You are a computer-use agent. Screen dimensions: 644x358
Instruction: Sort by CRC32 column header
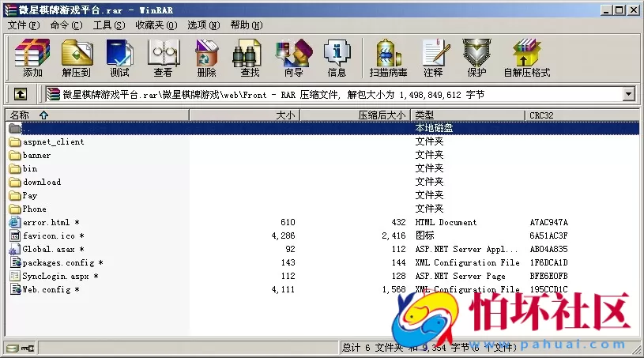[x=582, y=115]
